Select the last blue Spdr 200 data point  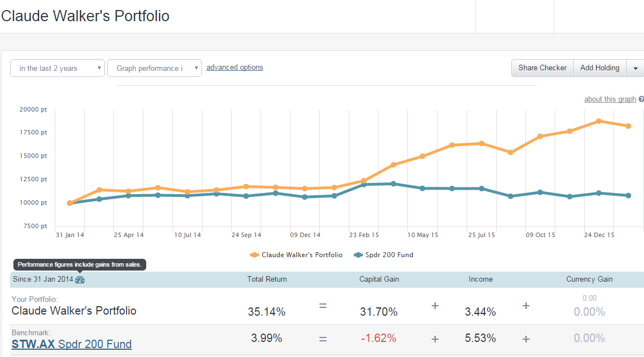[628, 196]
